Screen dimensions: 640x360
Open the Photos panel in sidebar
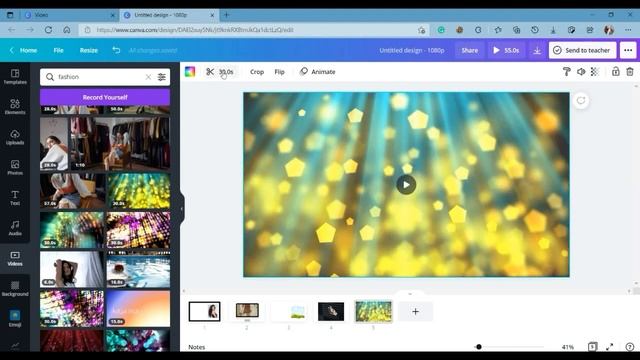15,167
